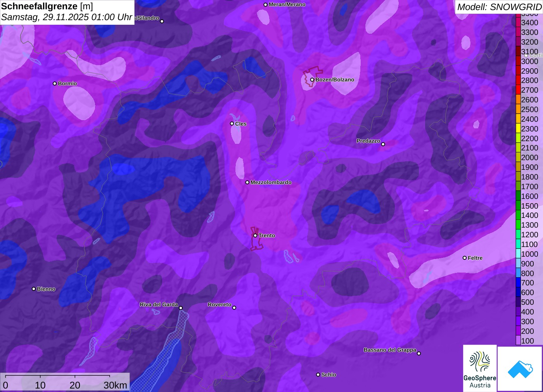Click the 2700 red legend swatch
The width and height of the screenshot is (543, 392).
tap(518, 90)
